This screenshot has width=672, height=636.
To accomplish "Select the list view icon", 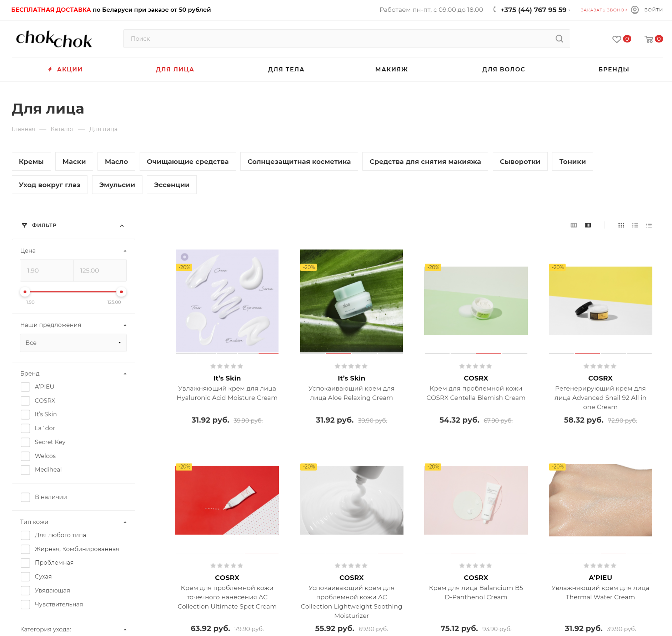I will [x=635, y=225].
